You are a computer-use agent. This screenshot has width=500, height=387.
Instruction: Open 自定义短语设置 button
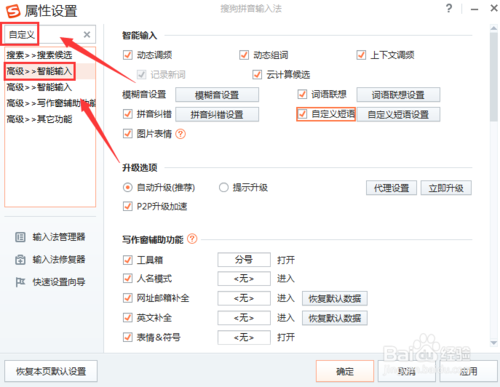pyautogui.click(x=398, y=114)
